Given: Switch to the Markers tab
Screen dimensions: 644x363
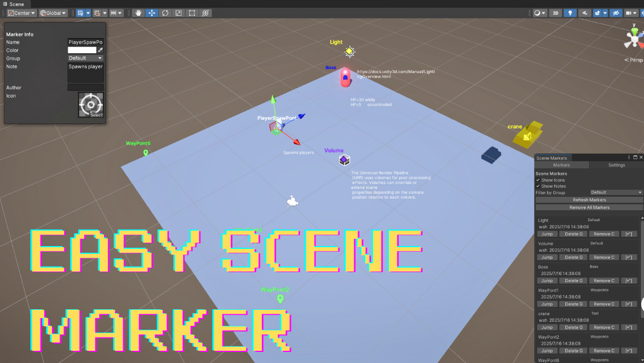Looking at the screenshot, I should pyautogui.click(x=561, y=165).
